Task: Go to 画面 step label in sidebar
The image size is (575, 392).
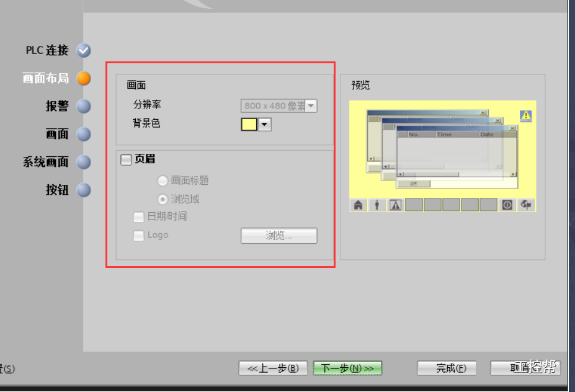Action: click(x=57, y=134)
